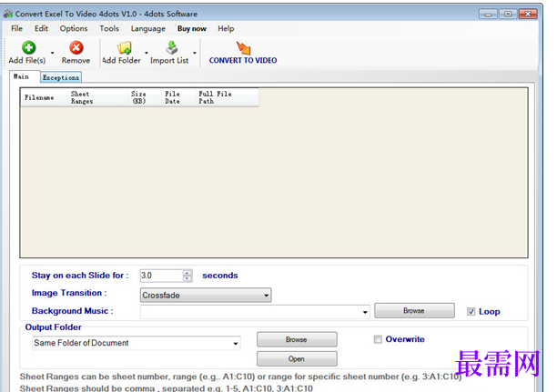Screen dimensions: 557x392
Task: Click the Full File Path column header
Action: click(227, 97)
